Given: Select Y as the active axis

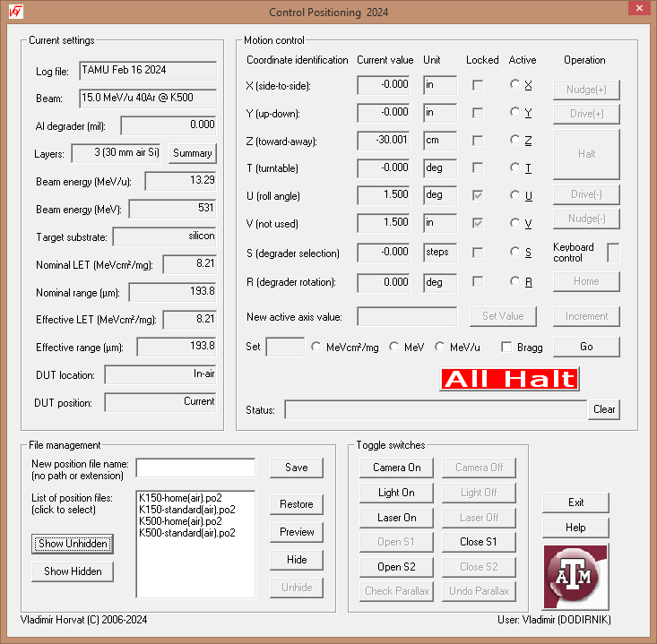Looking at the screenshot, I should coord(514,112).
